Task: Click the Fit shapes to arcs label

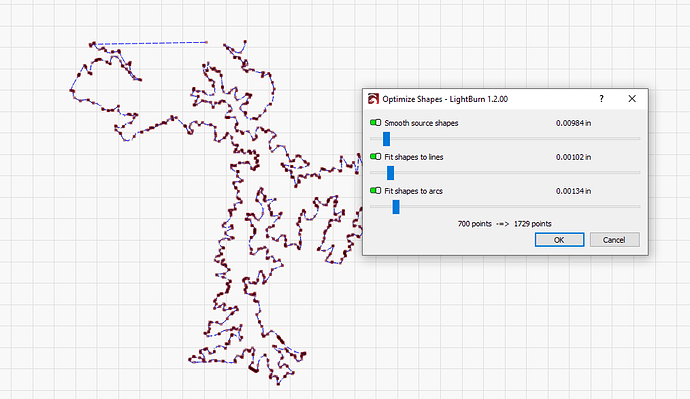Action: 413,191
